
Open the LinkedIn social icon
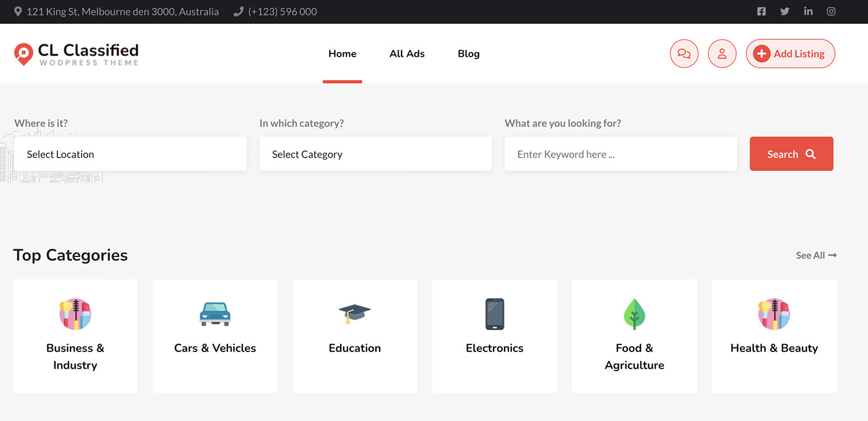[x=808, y=12]
